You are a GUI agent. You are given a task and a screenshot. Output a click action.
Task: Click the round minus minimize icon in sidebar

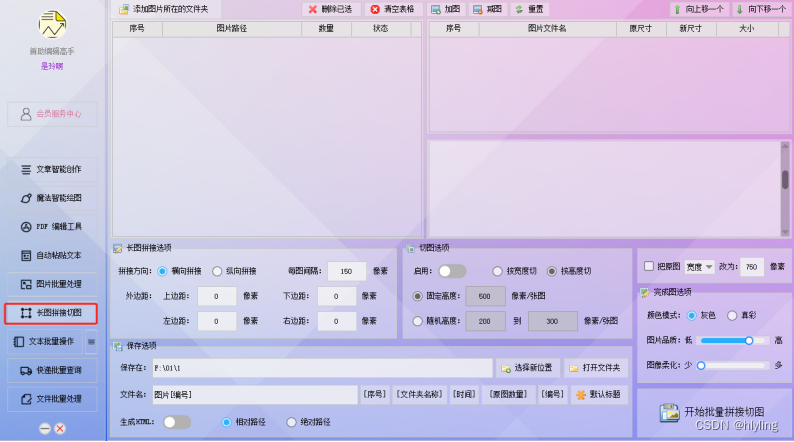pos(45,429)
